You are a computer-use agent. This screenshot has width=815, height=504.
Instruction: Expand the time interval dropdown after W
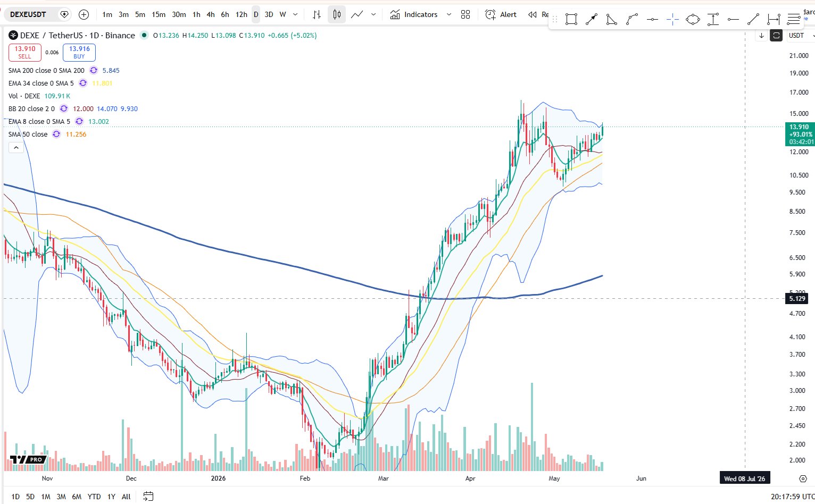tap(295, 14)
